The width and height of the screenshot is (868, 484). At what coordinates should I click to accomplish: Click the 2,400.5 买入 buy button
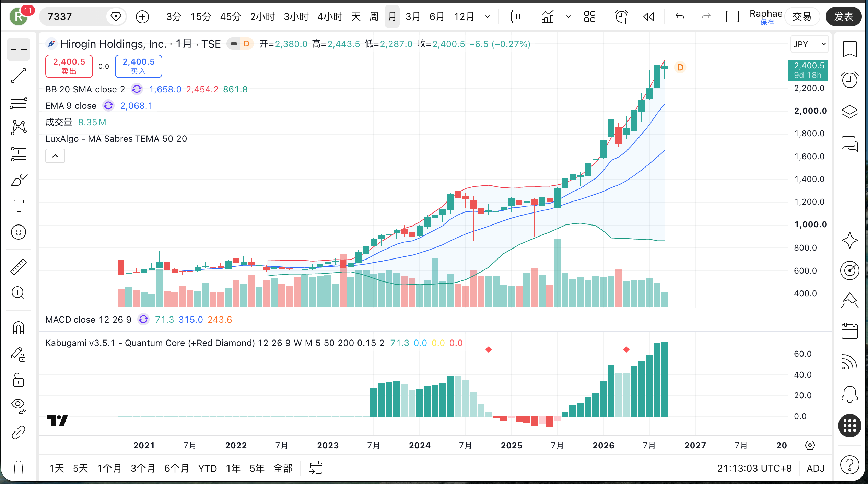[x=139, y=66]
